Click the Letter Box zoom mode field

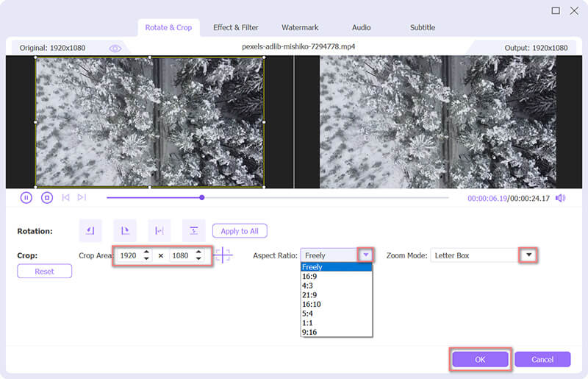pos(475,255)
